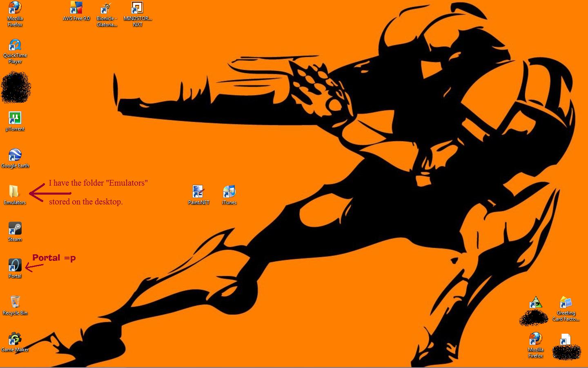Image resolution: width=588 pixels, height=368 pixels.
Task: Open the MINDSTORMS NXT desktop shortcut
Action: (x=138, y=14)
